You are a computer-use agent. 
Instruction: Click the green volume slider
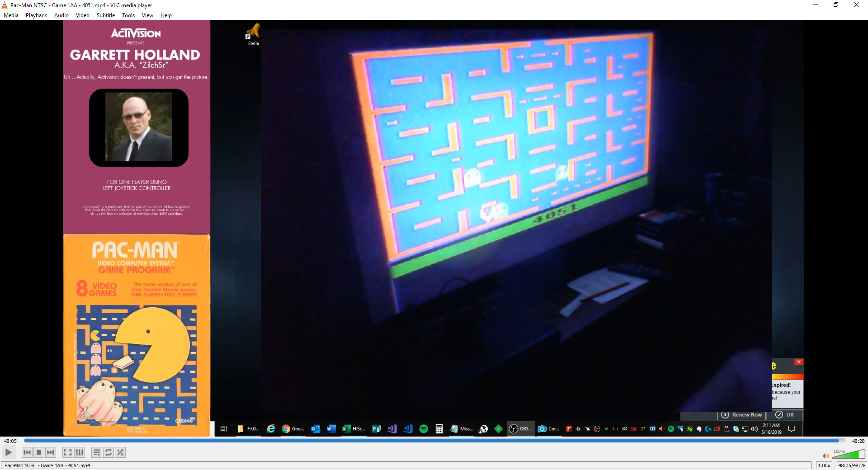click(849, 455)
